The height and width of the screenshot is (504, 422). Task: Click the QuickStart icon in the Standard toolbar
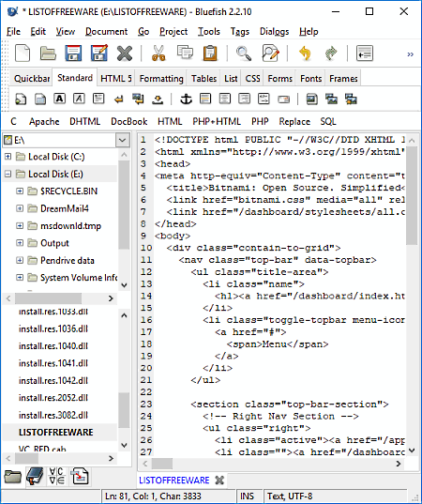point(21,99)
